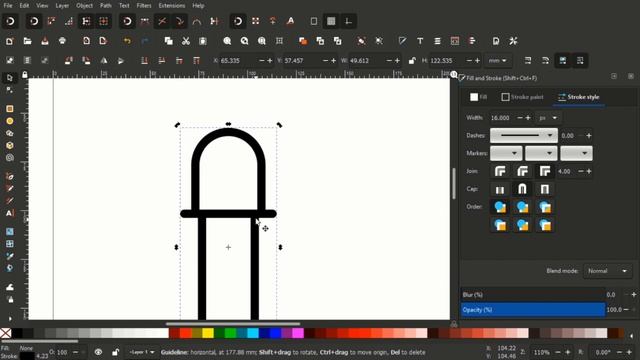Open the Path menu

(x=106, y=6)
